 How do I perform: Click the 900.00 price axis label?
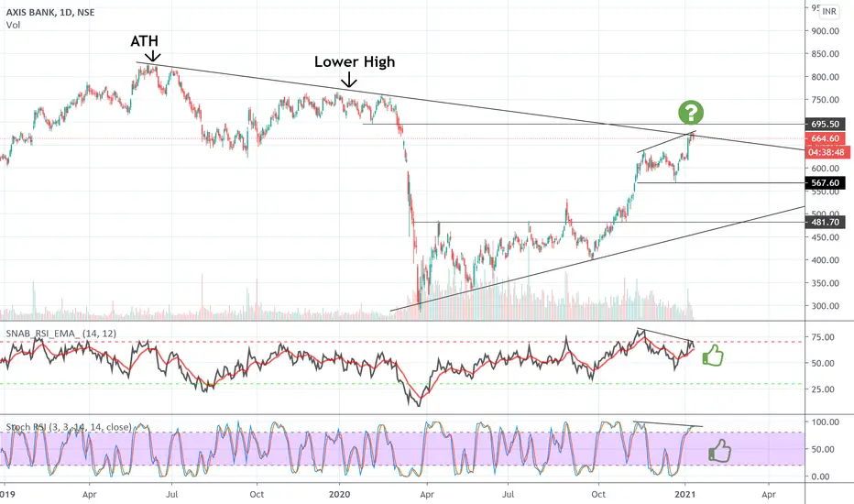click(x=825, y=31)
